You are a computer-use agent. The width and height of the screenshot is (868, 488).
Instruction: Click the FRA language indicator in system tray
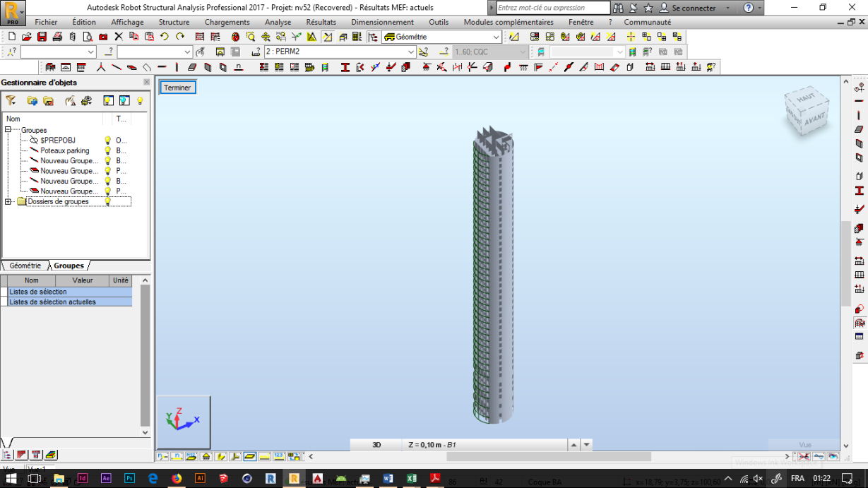(797, 478)
